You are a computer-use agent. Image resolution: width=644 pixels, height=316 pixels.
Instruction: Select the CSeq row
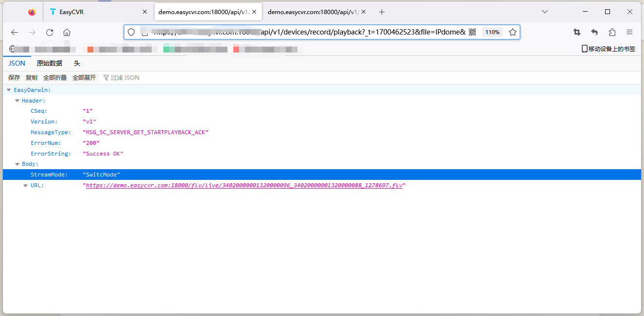[x=322, y=111]
